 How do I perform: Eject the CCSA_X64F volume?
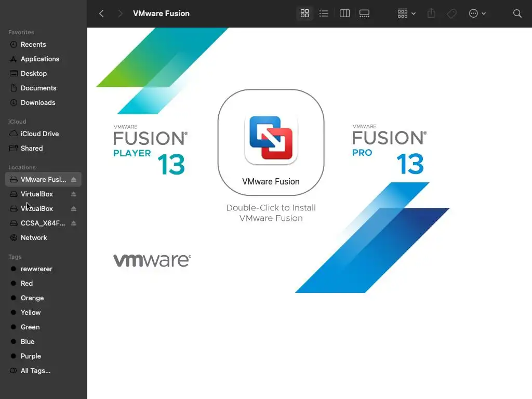coord(74,223)
